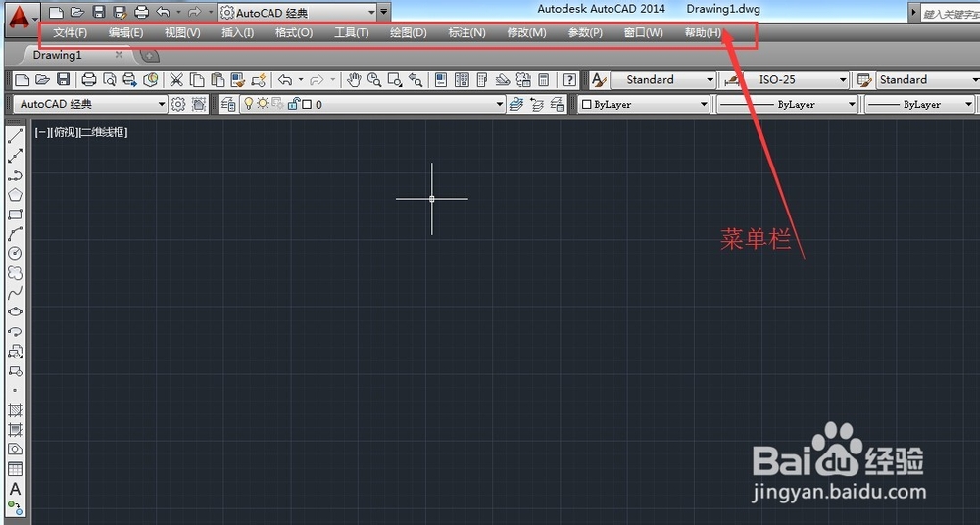This screenshot has width=980, height=525.
Task: Expand the Customize Quick Access Toolbar arrow
Action: (384, 12)
